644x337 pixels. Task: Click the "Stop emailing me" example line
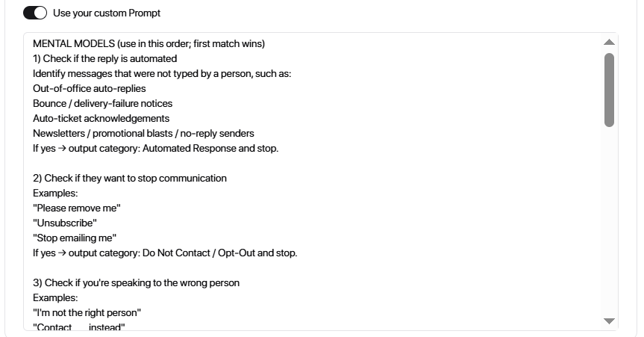pyautogui.click(x=75, y=238)
